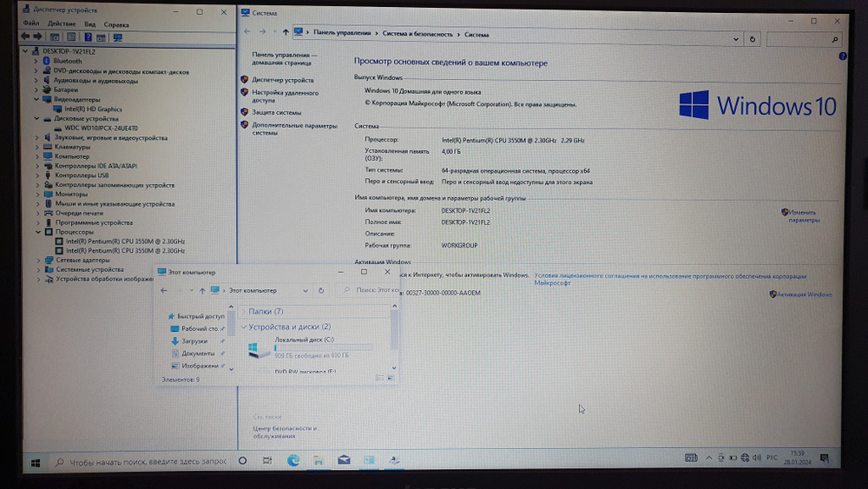Click the blue help icon in Device Manager toolbar
The image size is (868, 489).
(88, 37)
